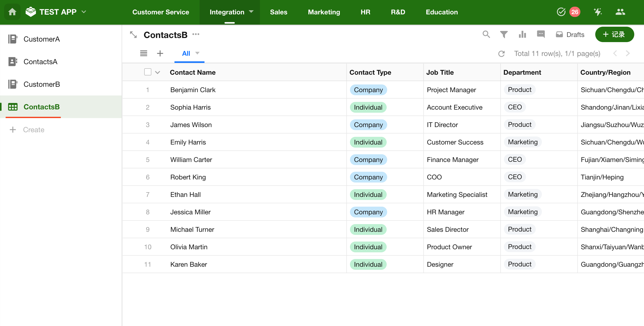Switch to the Marketing tab
Image resolution: width=644 pixels, height=326 pixels.
click(324, 12)
